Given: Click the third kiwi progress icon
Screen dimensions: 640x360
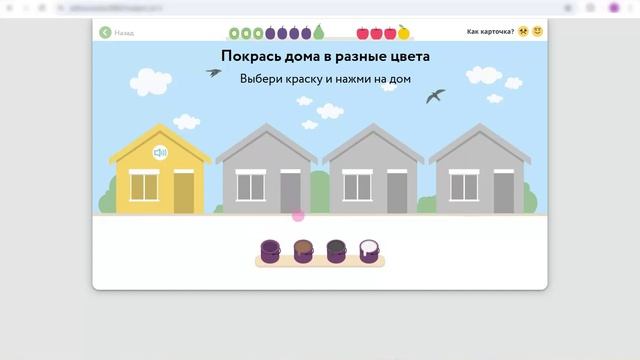Looking at the screenshot, I should coord(258,33).
